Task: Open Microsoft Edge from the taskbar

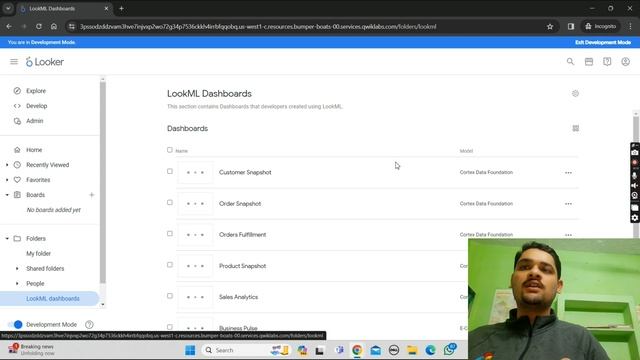Action: point(431,350)
